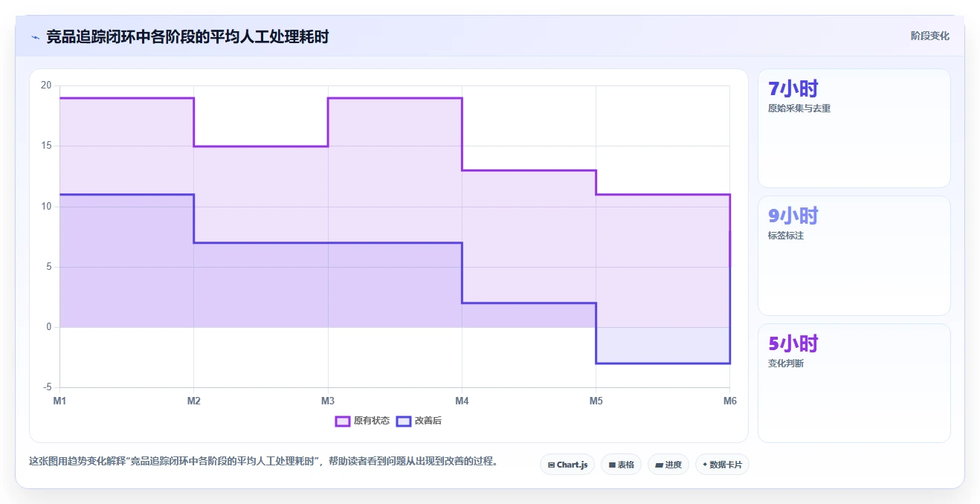The height and width of the screenshot is (504, 980).
Task: Click the 表格 tag button
Action: click(x=621, y=465)
